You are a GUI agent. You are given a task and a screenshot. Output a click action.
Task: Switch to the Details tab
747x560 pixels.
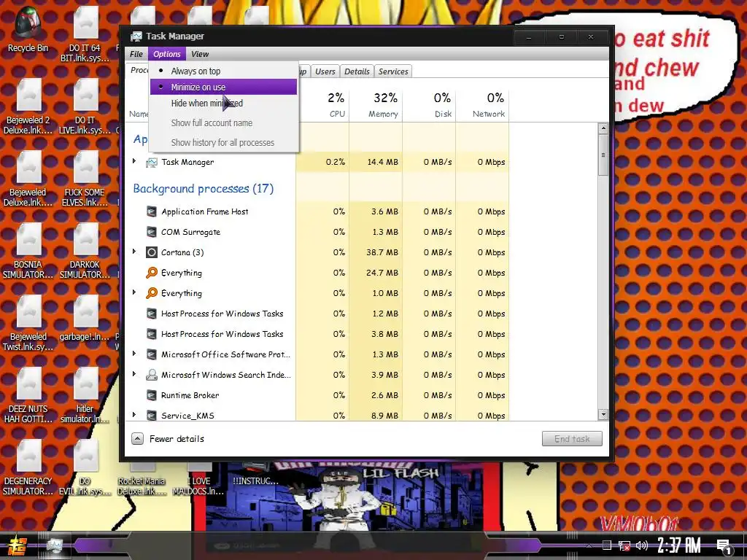(x=357, y=71)
